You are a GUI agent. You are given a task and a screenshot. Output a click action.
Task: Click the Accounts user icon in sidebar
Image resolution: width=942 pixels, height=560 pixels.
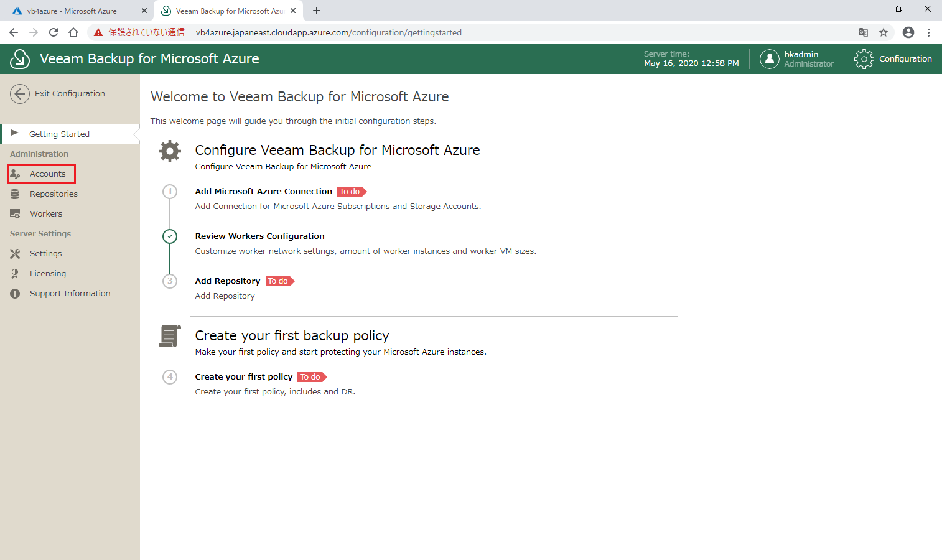click(15, 174)
